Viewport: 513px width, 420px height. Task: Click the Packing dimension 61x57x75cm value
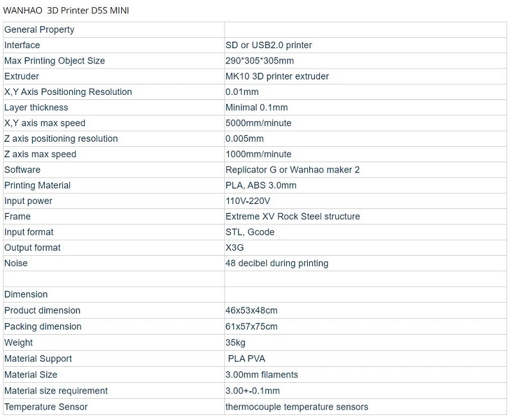tap(251, 326)
